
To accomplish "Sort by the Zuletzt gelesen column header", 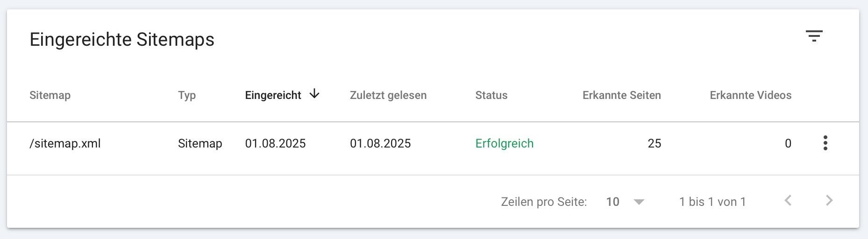I will pos(388,95).
